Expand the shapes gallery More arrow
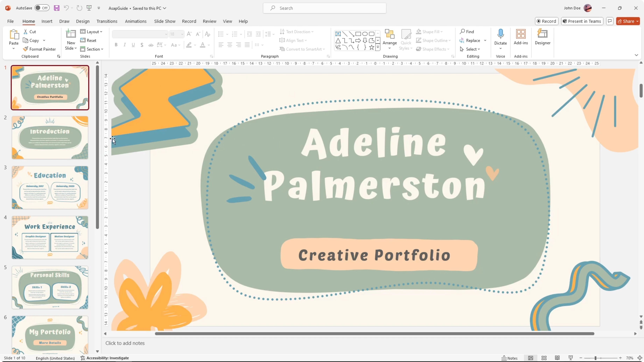The height and width of the screenshot is (362, 644). pos(378,47)
